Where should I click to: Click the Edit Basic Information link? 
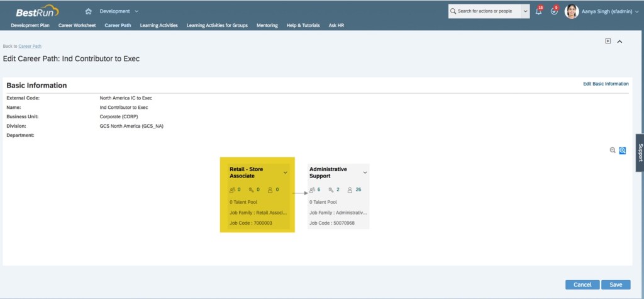coord(605,84)
